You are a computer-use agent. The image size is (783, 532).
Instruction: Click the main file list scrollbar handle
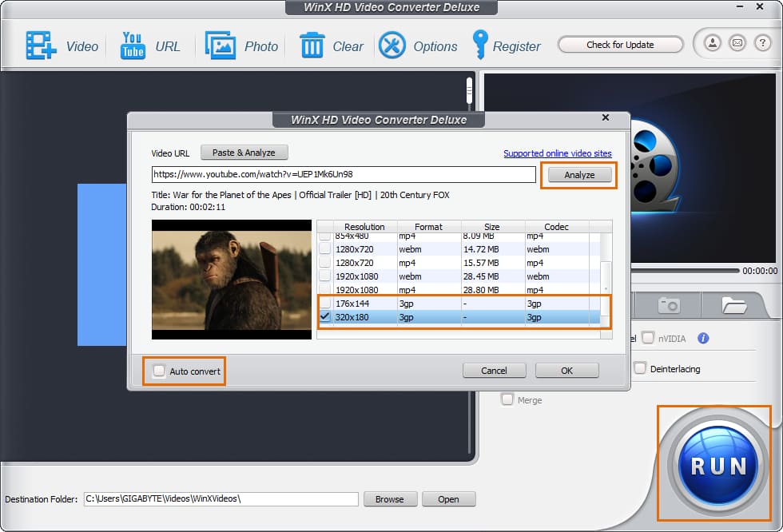point(469,91)
